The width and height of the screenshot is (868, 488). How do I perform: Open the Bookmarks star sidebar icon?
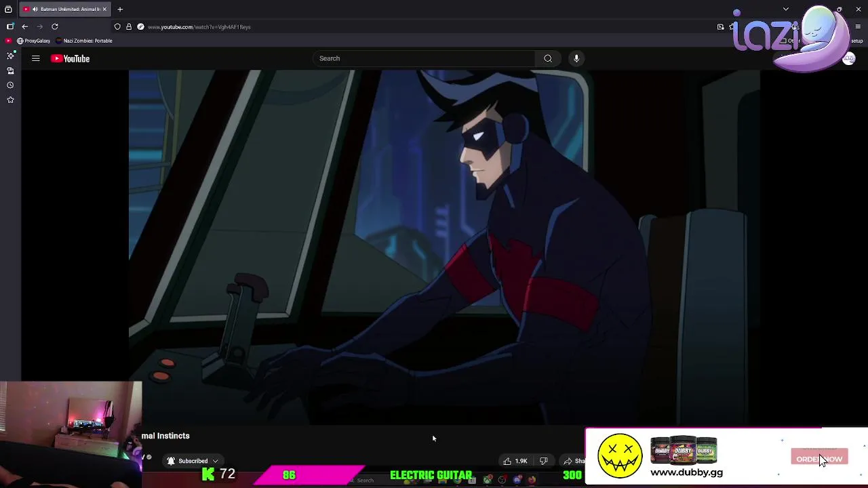(x=10, y=100)
